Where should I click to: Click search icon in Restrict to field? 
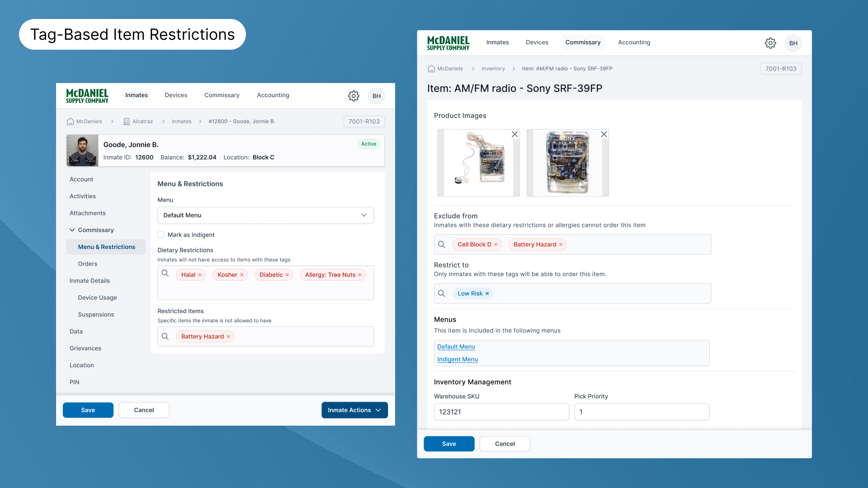tap(442, 293)
